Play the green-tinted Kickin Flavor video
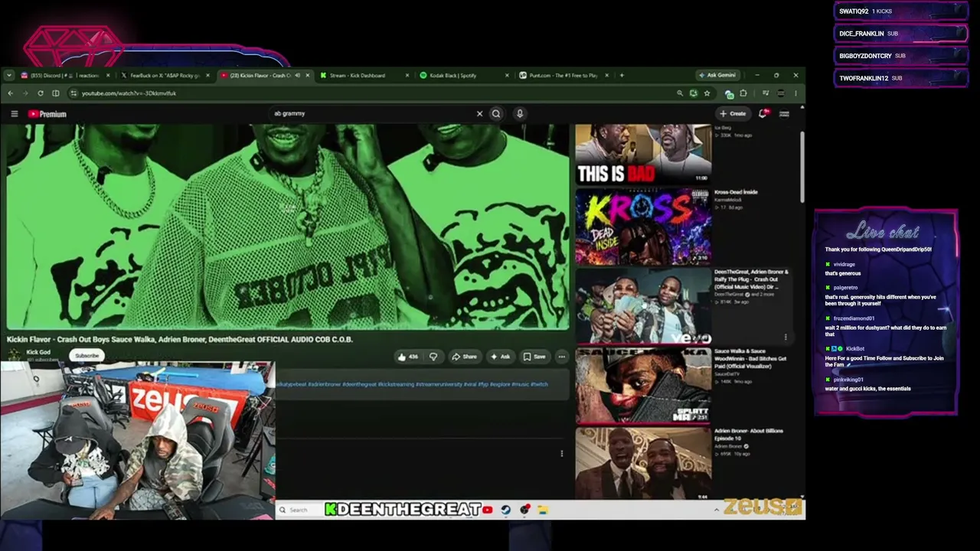 [x=288, y=227]
